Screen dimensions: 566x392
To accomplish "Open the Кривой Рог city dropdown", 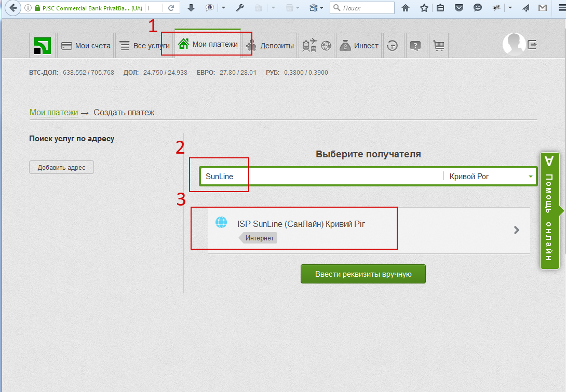I will pyautogui.click(x=490, y=177).
